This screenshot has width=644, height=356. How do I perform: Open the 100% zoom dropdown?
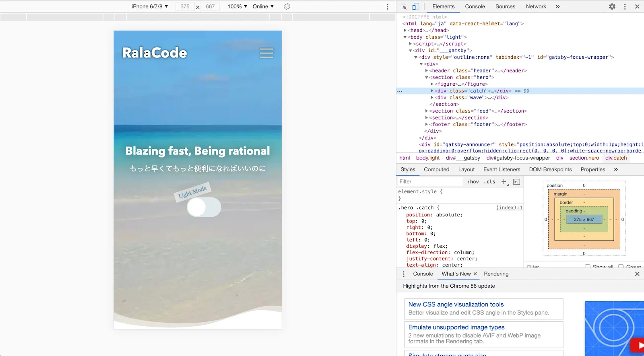coord(237,6)
